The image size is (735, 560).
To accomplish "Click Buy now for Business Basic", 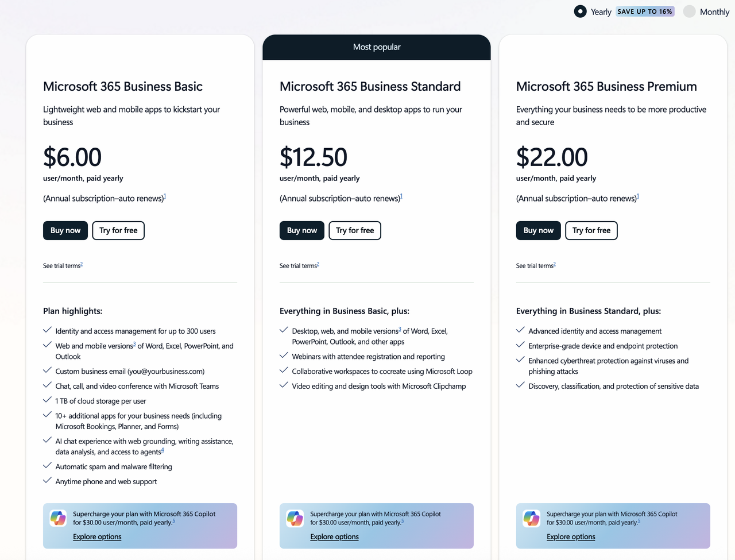I will [65, 230].
